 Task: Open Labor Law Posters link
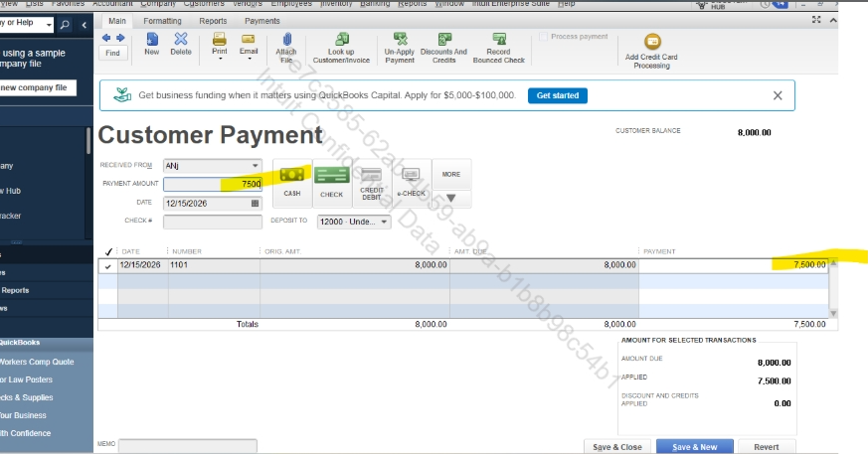(x=26, y=379)
